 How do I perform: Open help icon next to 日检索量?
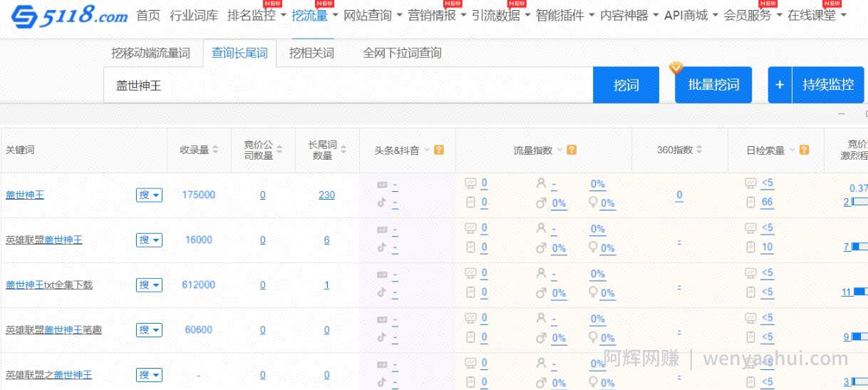805,150
